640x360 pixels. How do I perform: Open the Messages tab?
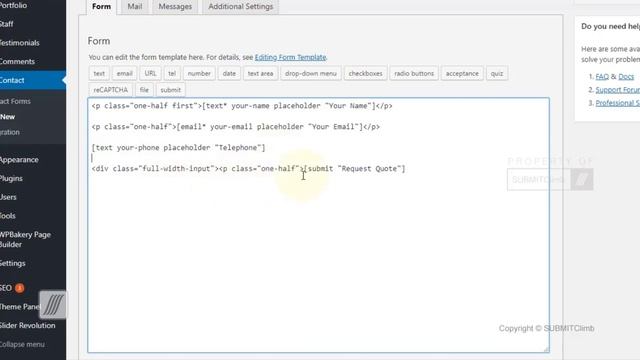click(175, 7)
